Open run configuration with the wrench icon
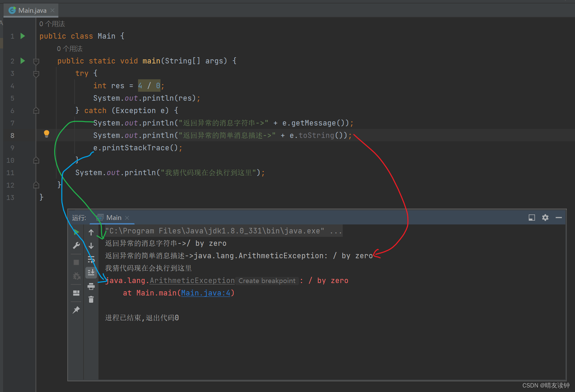The height and width of the screenshot is (392, 575). tap(76, 245)
